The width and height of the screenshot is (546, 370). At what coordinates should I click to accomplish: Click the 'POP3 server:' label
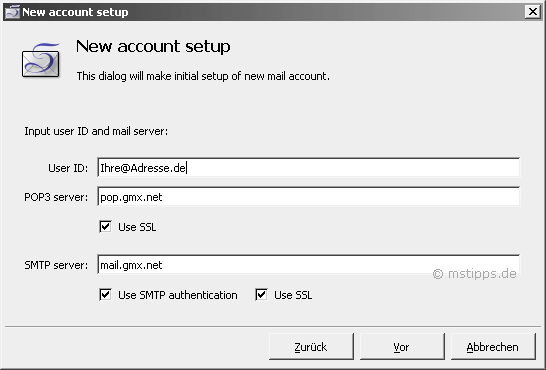(x=56, y=197)
